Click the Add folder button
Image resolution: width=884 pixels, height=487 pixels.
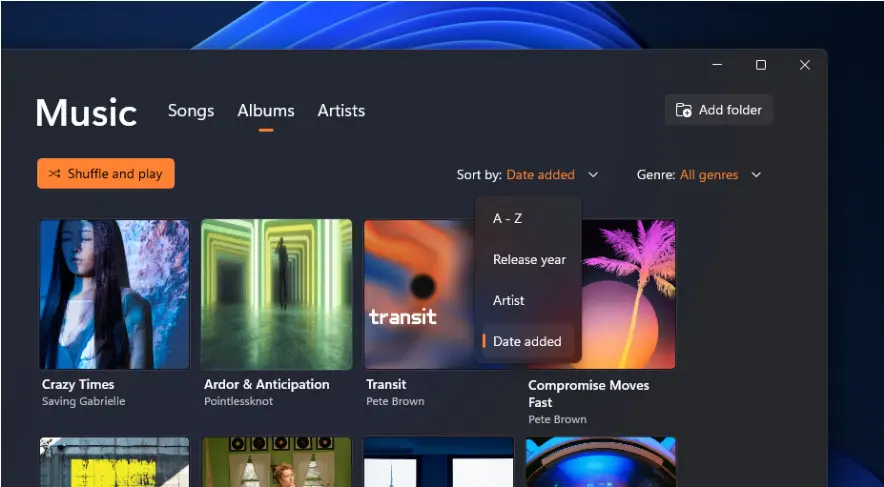point(719,110)
